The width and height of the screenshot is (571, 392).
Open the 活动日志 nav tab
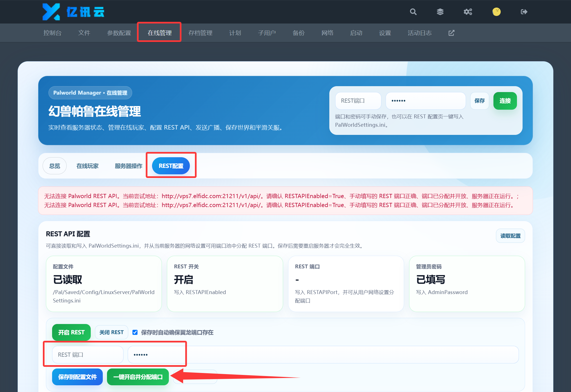coord(419,33)
